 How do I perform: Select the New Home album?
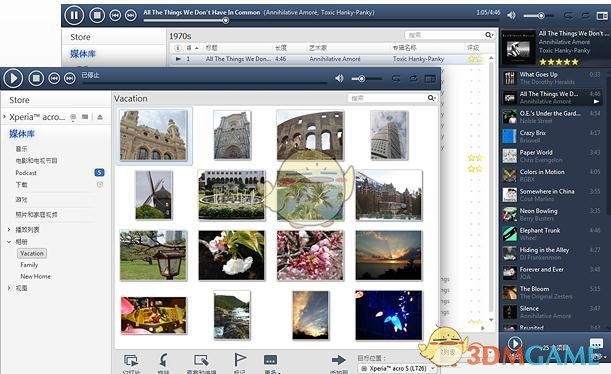point(35,276)
